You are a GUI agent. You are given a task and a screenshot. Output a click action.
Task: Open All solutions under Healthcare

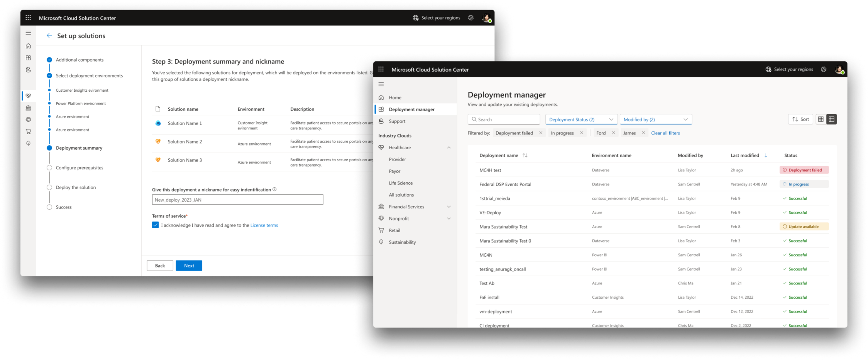coord(401,195)
